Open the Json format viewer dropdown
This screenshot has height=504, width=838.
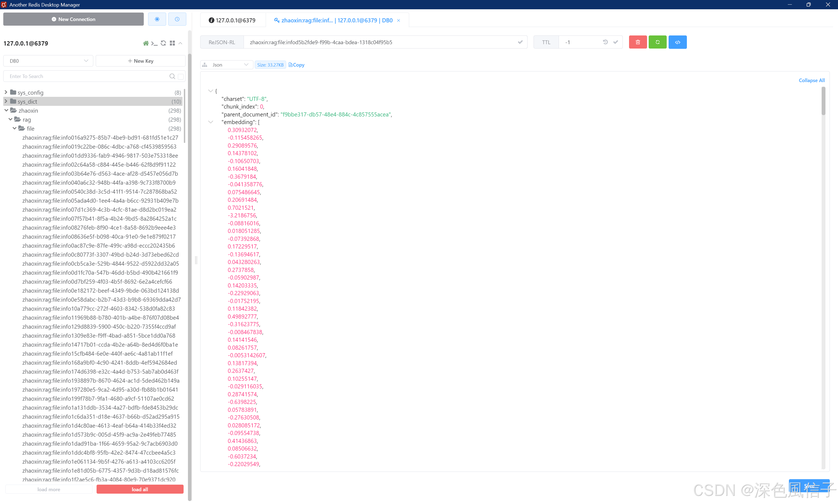(x=227, y=65)
